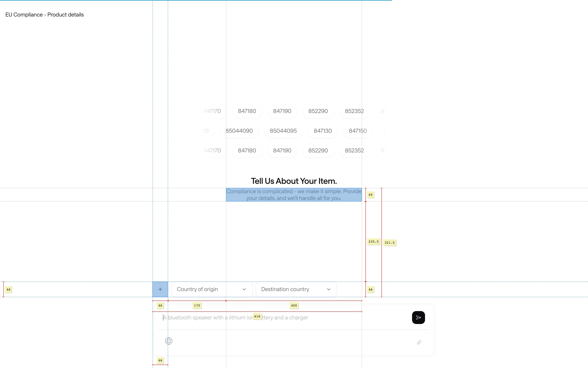Click the 847130 code pill

coord(323,131)
